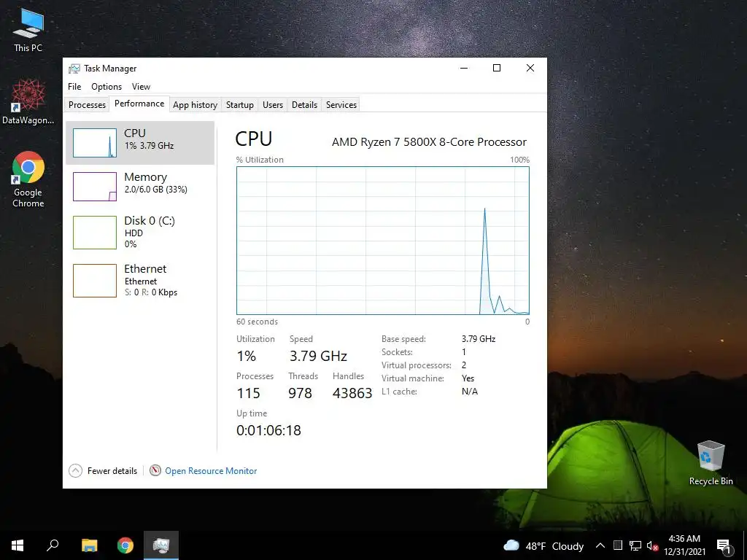Open the weather widget cloud icon
Screen dimensions: 747x560
pyautogui.click(x=511, y=545)
